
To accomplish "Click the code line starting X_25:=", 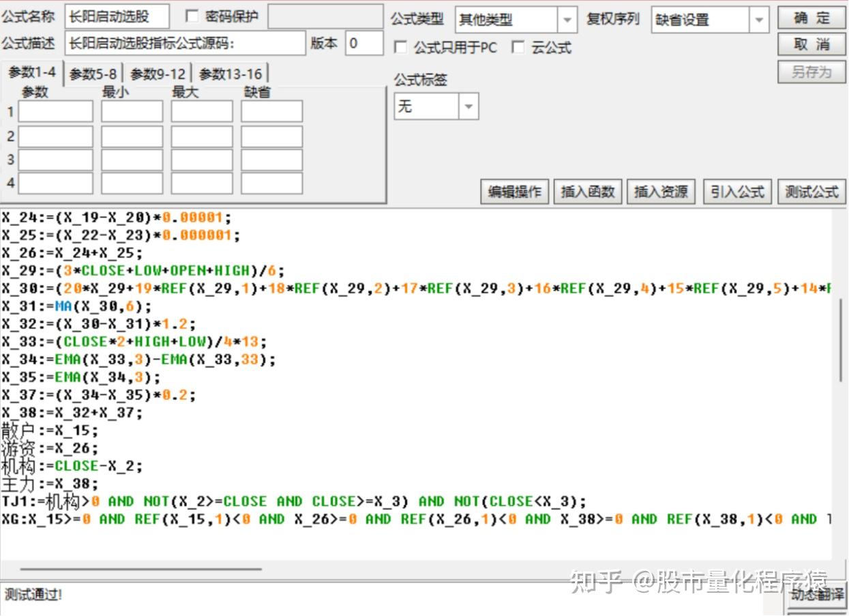I will click(121, 235).
